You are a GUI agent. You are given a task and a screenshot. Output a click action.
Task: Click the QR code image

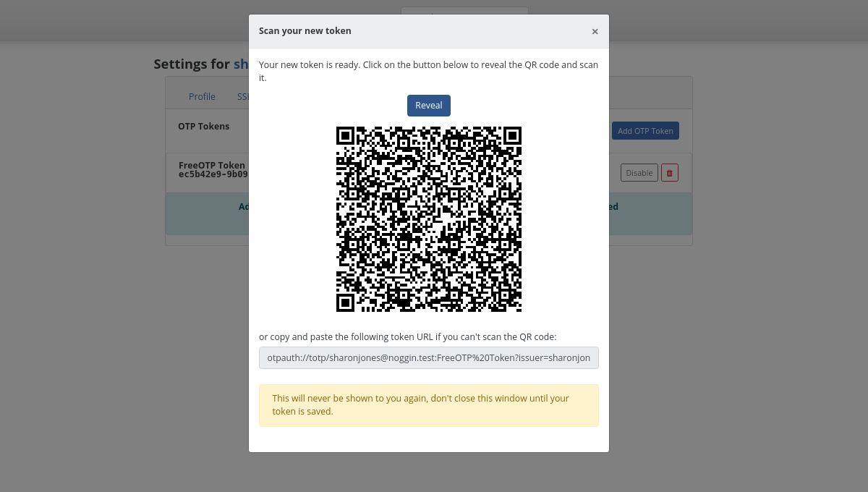point(429,219)
